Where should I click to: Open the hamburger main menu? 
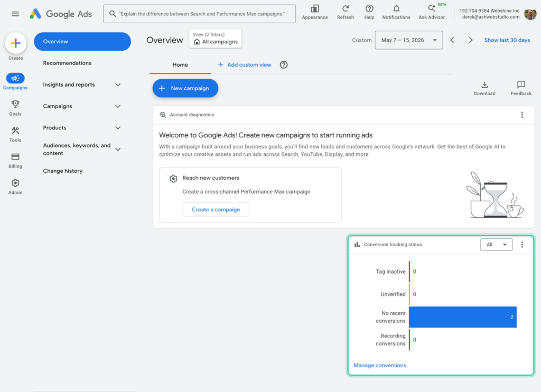pyautogui.click(x=15, y=14)
